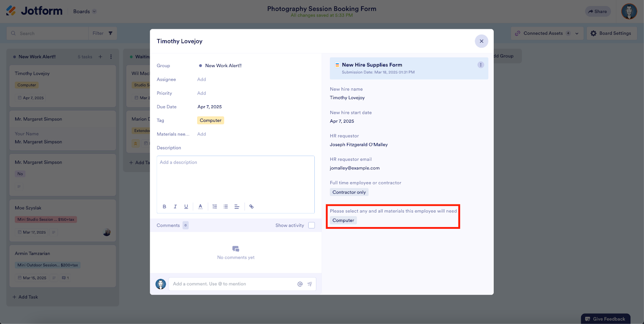Open New Hire Supplies Form options menu
The image size is (644, 324).
[x=481, y=65]
